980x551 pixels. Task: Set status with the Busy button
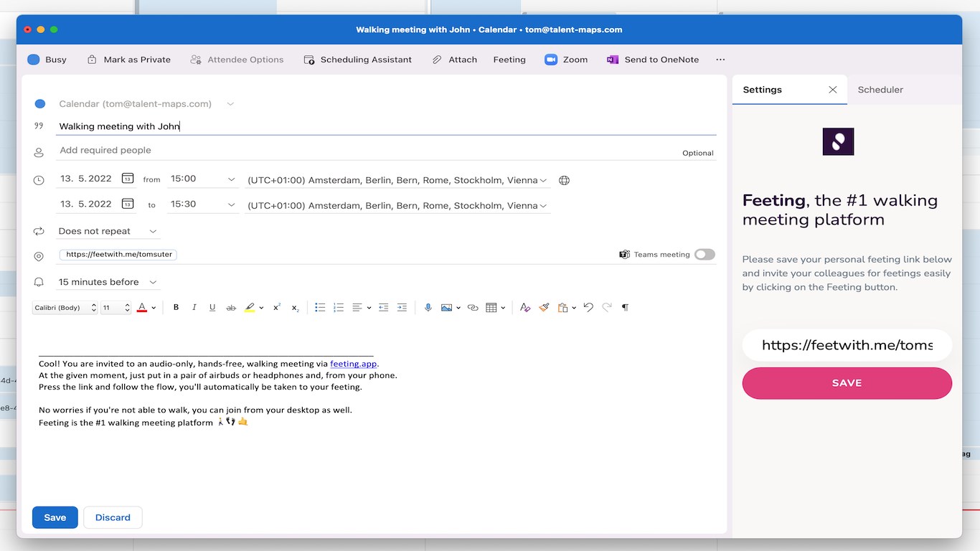tap(47, 60)
